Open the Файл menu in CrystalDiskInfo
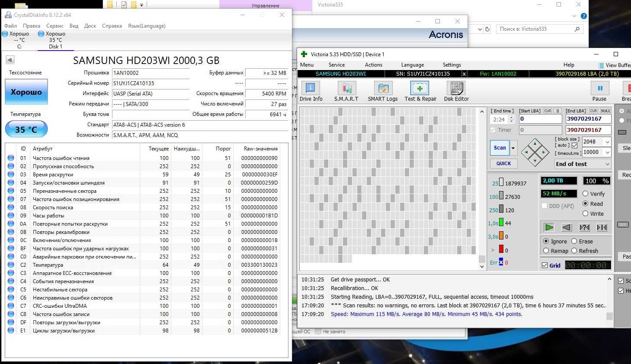 click(10, 26)
